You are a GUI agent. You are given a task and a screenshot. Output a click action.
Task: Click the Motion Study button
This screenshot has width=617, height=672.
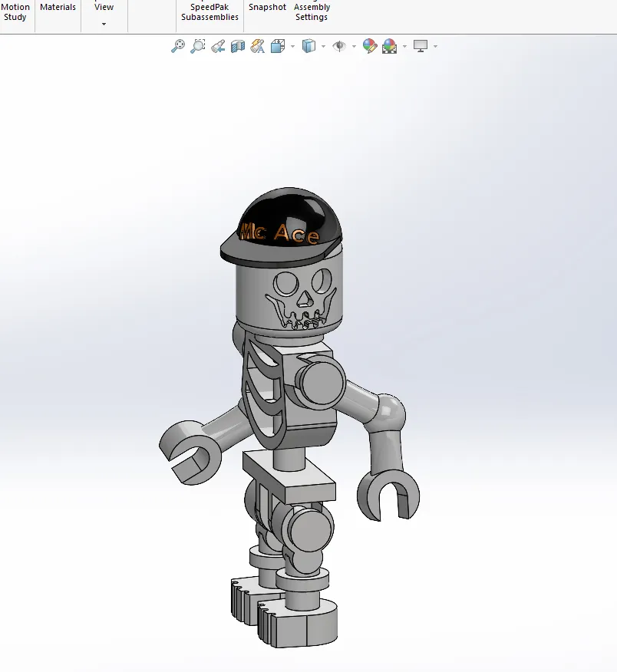[15, 12]
